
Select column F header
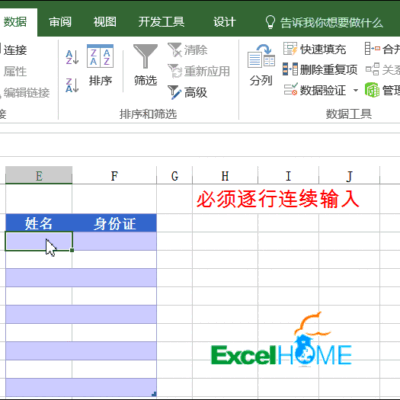(114, 175)
